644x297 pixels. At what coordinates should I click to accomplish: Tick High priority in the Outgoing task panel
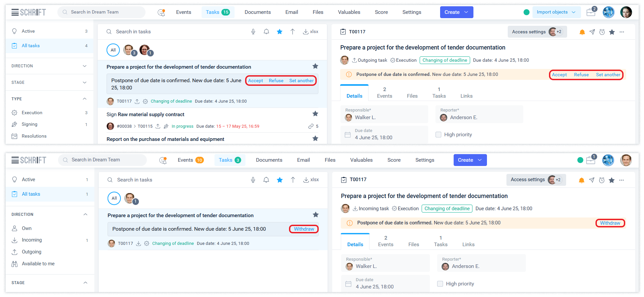click(x=438, y=135)
